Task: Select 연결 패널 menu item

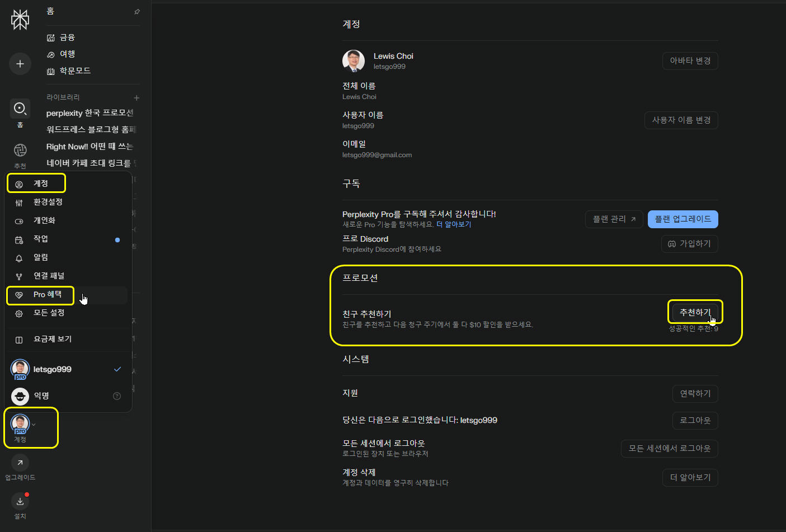Action: pos(68,276)
